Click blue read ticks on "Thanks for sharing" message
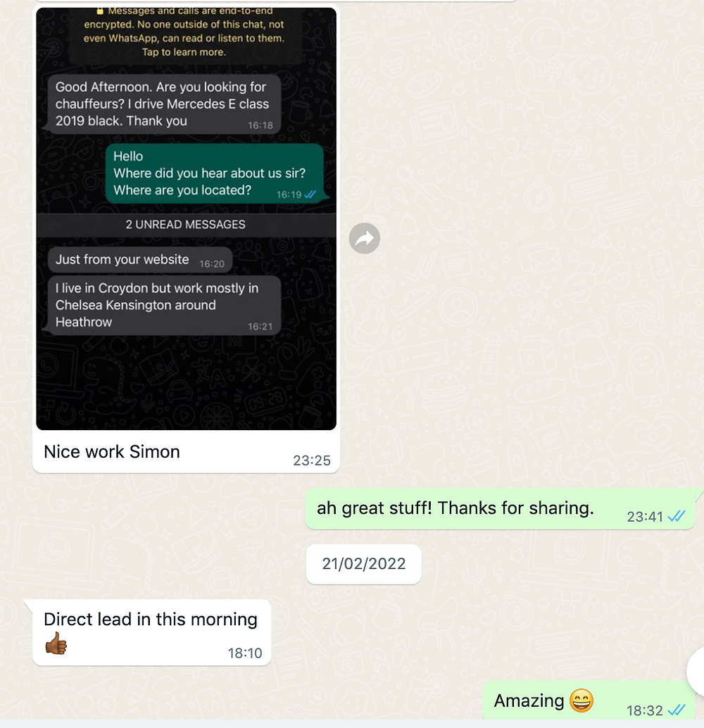This screenshot has height=728, width=704. pos(677,516)
